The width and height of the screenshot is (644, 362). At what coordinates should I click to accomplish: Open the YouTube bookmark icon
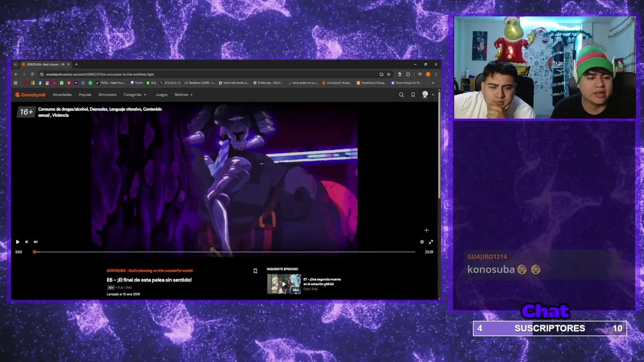pos(54,83)
